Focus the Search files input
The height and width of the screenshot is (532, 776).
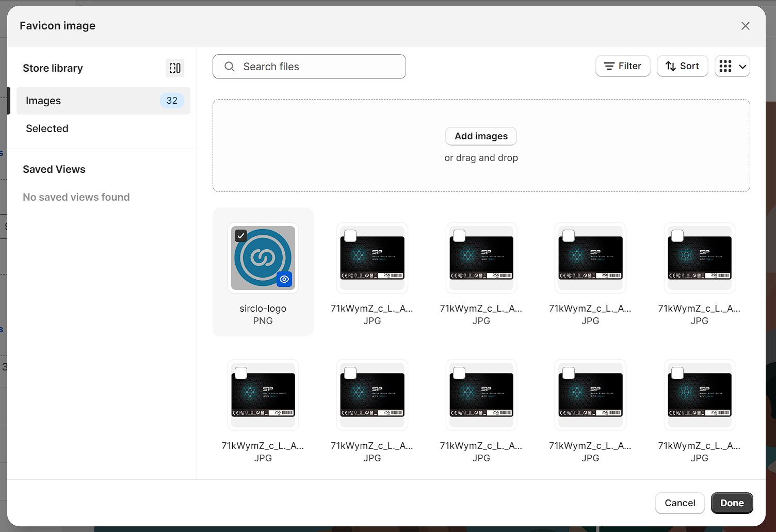point(309,67)
